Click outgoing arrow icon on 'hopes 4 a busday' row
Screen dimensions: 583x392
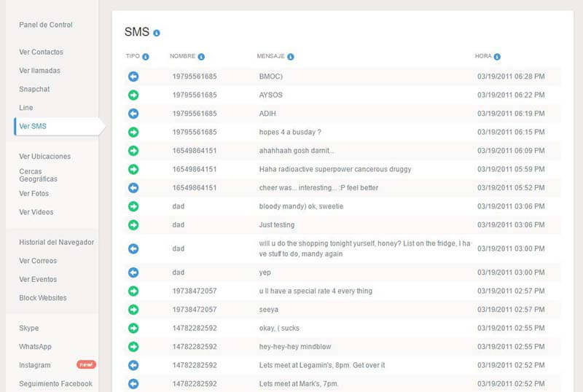133,132
